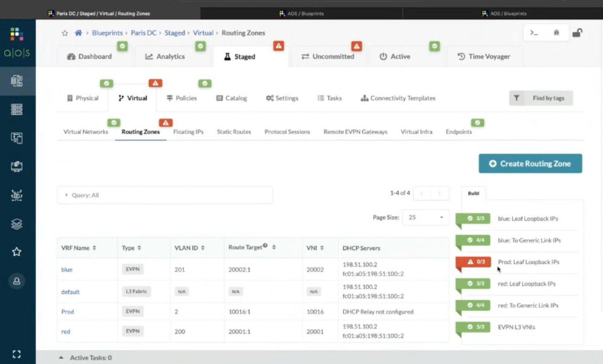
Task: Click the unlocked padlock icon
Action: (577, 33)
